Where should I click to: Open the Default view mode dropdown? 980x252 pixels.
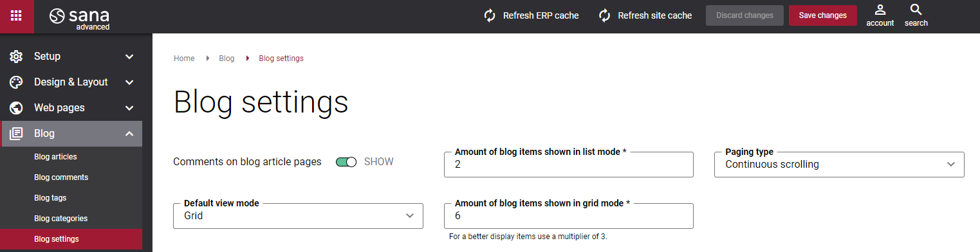click(x=299, y=216)
